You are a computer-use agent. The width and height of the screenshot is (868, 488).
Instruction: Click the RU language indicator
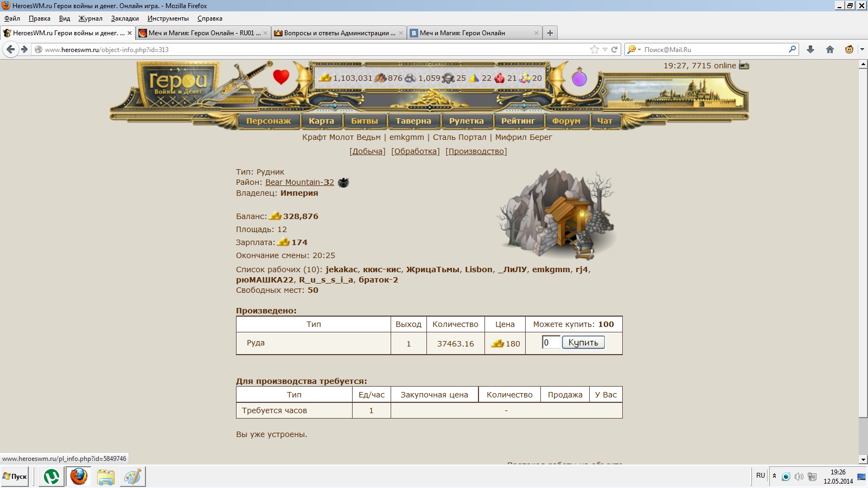(x=761, y=476)
